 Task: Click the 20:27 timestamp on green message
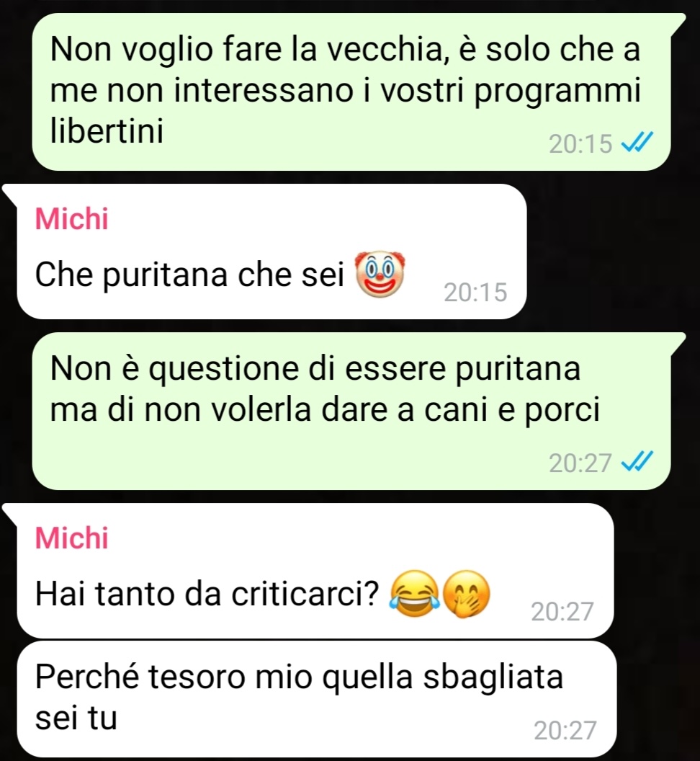tap(580, 463)
